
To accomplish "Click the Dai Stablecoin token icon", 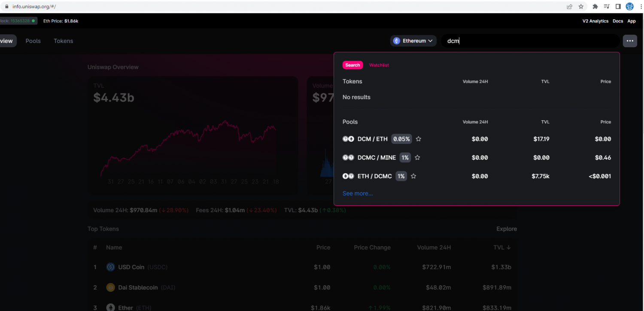I will [x=110, y=287].
